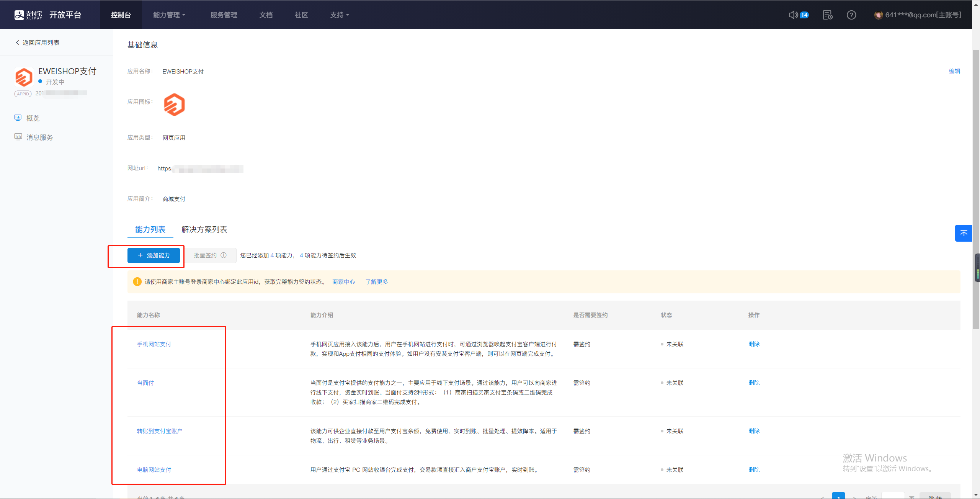The height and width of the screenshot is (499, 980).
Task: Open the task list document icon
Action: pos(828,15)
